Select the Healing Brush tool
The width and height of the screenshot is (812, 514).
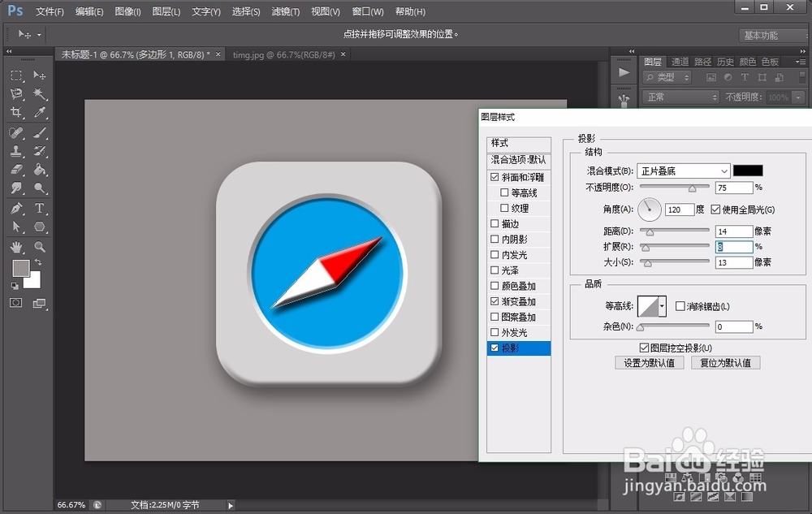coord(16,133)
